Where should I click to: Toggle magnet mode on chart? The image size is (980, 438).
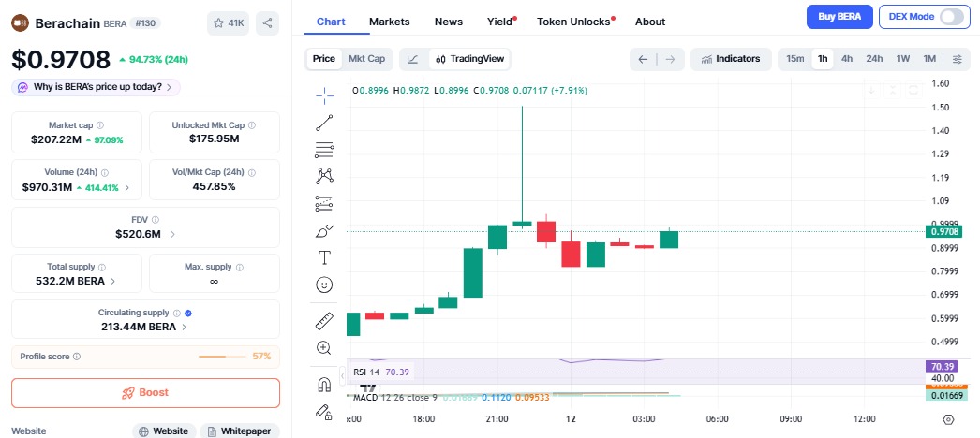point(324,385)
